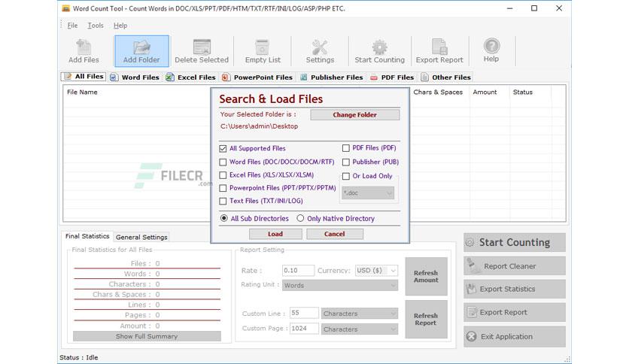
Task: Click the Show Full Summary button
Action: (x=147, y=336)
